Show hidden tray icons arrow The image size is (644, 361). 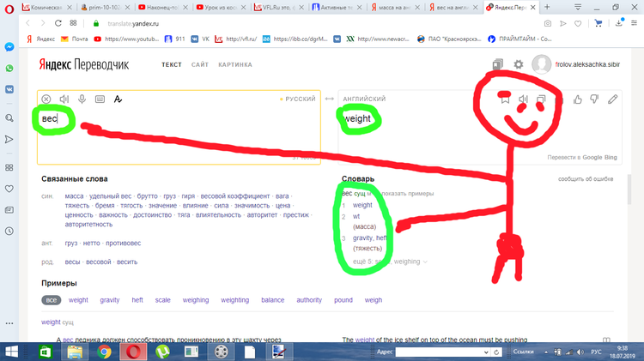546,352
